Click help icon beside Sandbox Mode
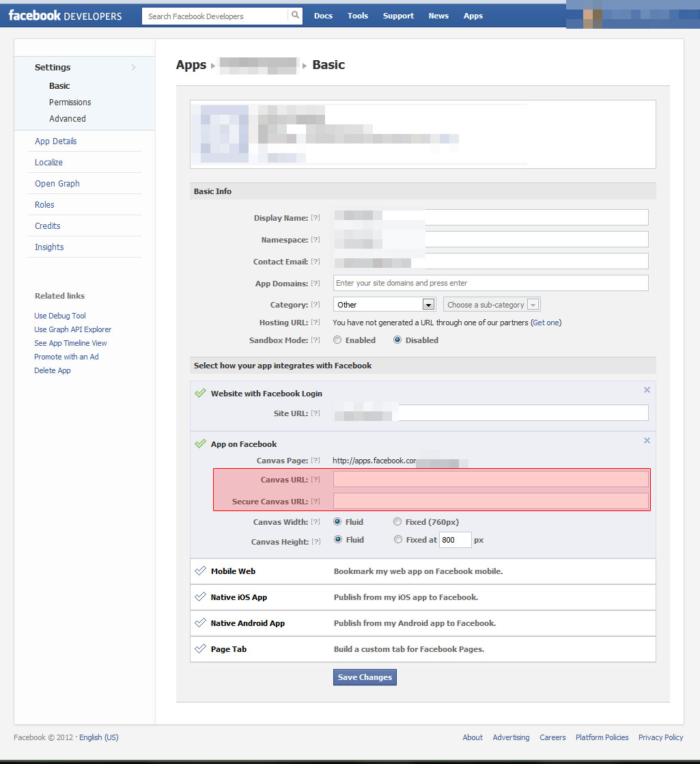The width and height of the screenshot is (700, 764). pos(315,340)
